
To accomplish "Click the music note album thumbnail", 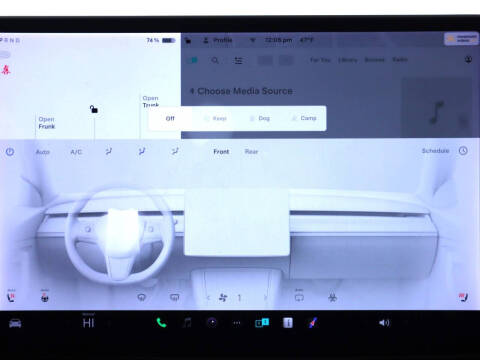I will pos(437,108).
